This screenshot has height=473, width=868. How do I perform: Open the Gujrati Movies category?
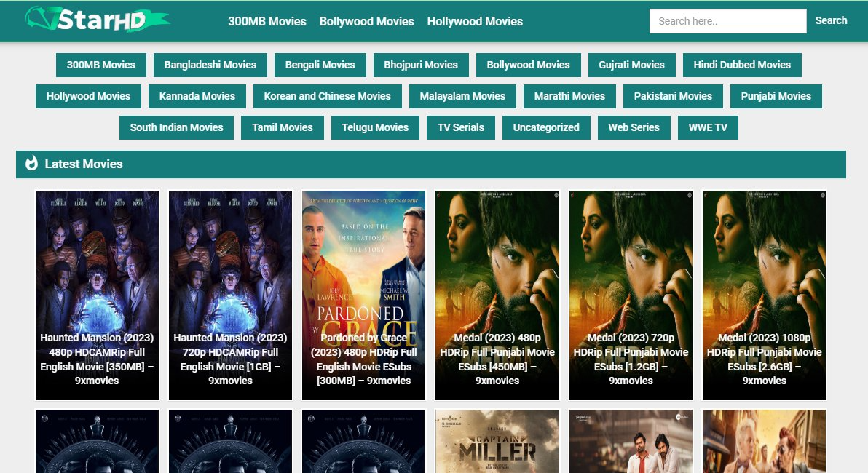click(631, 65)
